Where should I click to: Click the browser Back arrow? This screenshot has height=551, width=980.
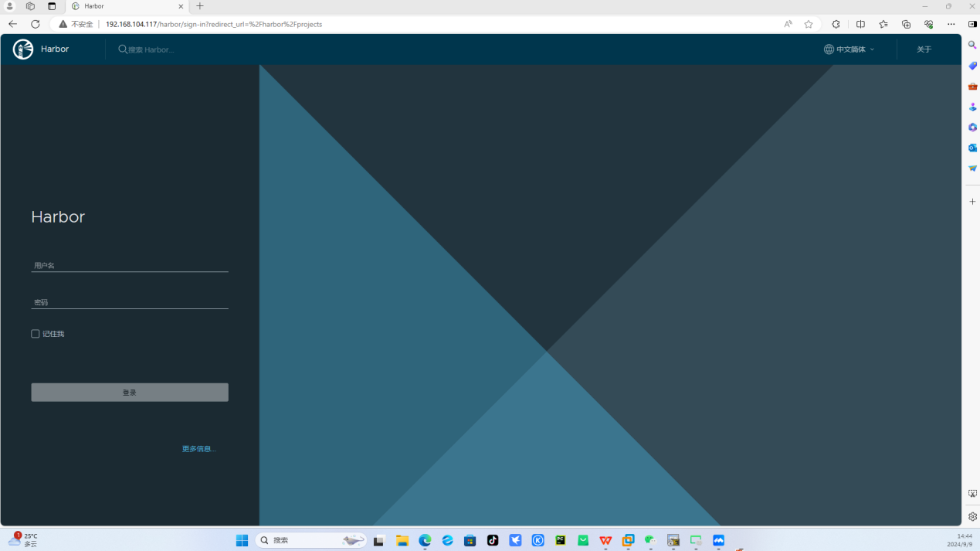point(12,24)
